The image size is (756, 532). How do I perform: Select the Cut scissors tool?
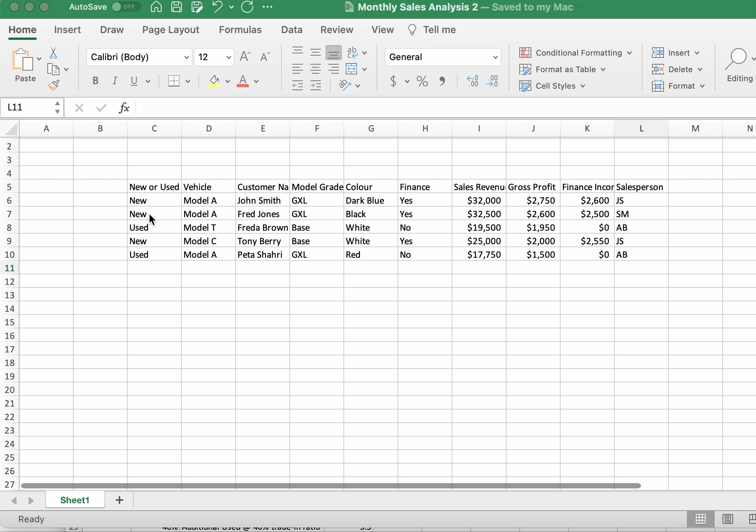(53, 53)
